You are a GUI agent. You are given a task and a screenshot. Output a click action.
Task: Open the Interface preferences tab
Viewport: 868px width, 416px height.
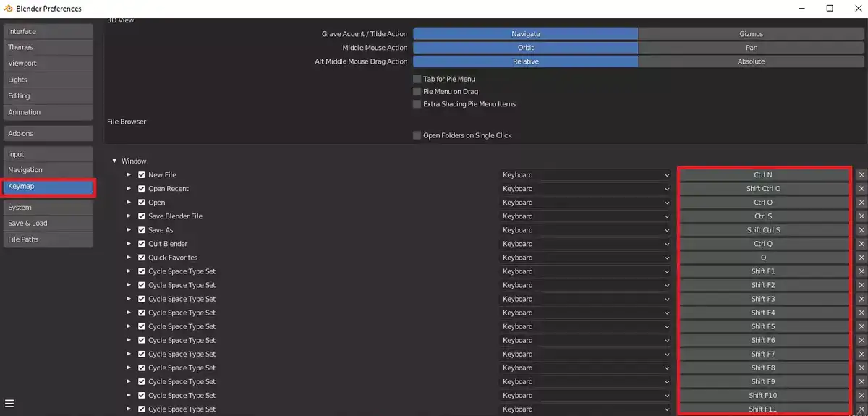[48, 31]
